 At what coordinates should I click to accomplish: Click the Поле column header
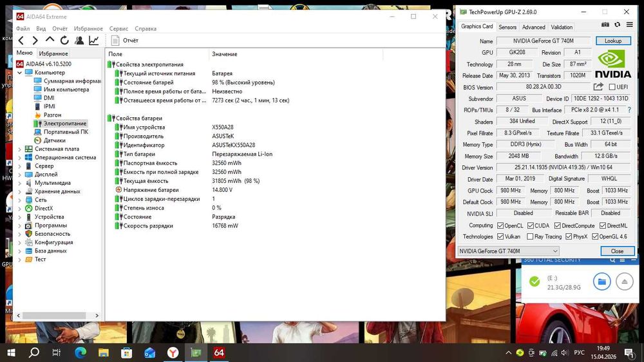(157, 54)
